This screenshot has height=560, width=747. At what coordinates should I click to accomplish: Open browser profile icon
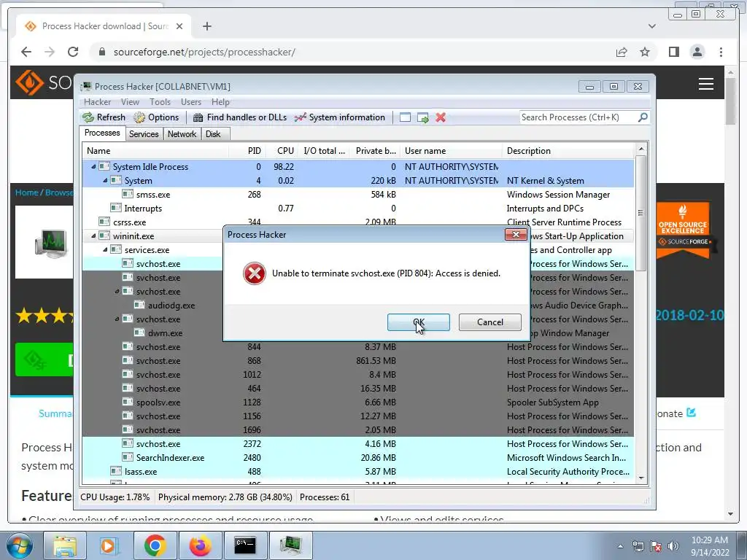(x=697, y=52)
